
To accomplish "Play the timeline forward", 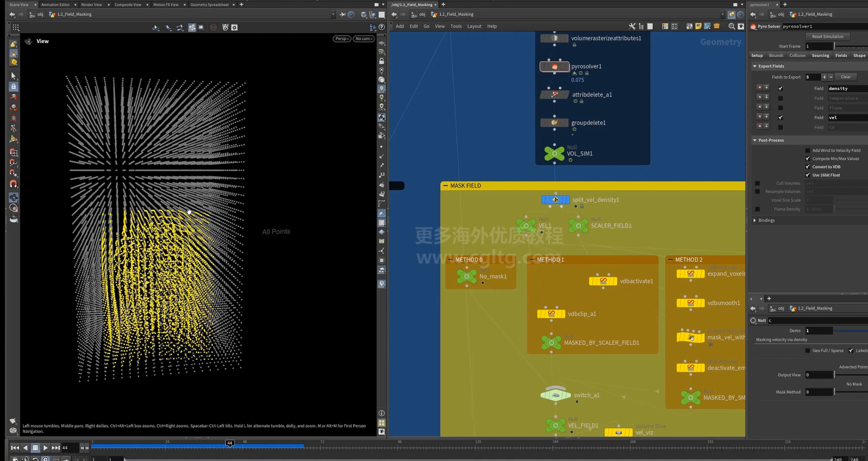I will [45, 447].
